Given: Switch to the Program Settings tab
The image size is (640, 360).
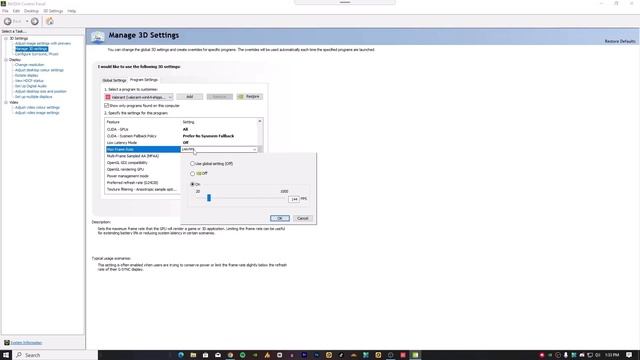Looking at the screenshot, I should pyautogui.click(x=144, y=80).
